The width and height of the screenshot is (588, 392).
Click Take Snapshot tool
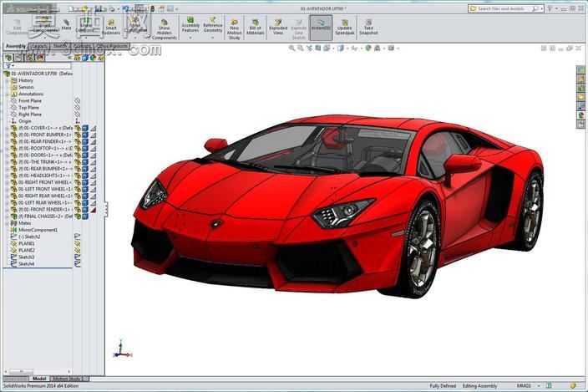coord(368,28)
